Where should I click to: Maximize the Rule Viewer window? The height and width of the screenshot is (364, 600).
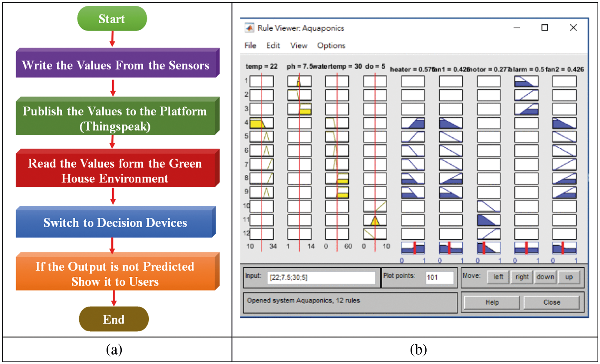(x=544, y=28)
